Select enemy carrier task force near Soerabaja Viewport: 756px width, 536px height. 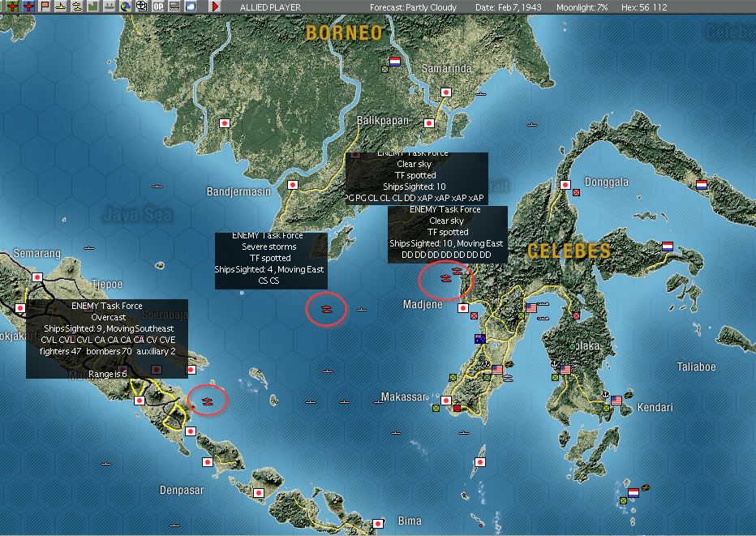click(208, 401)
